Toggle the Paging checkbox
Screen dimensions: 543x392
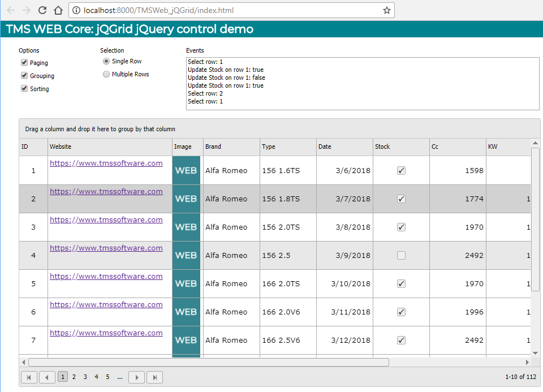point(24,62)
